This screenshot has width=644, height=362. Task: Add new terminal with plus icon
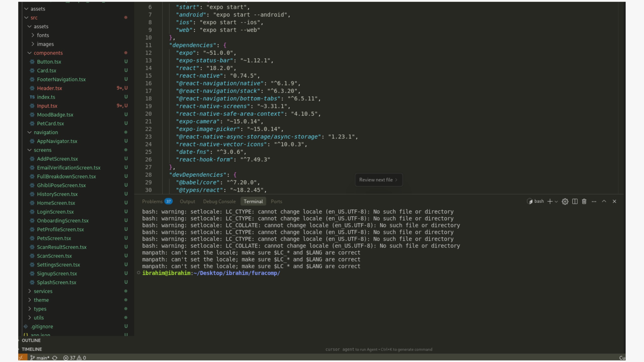tap(550, 201)
